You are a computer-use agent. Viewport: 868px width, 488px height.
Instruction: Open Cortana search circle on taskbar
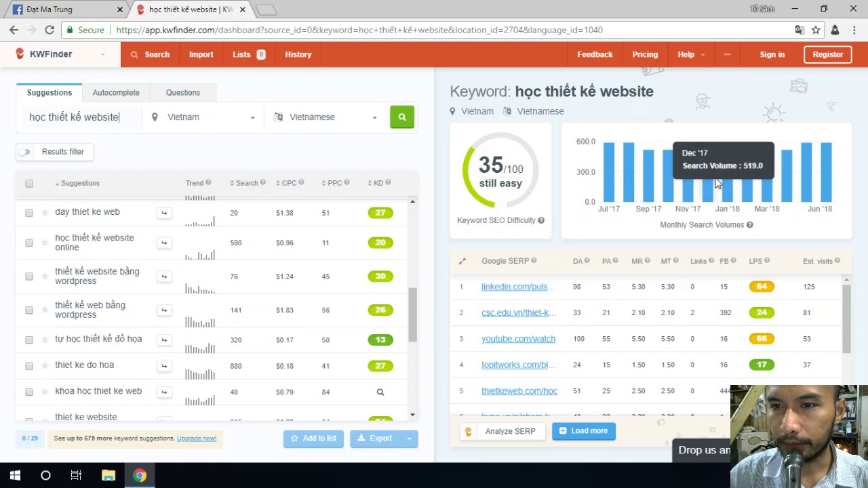click(x=45, y=475)
